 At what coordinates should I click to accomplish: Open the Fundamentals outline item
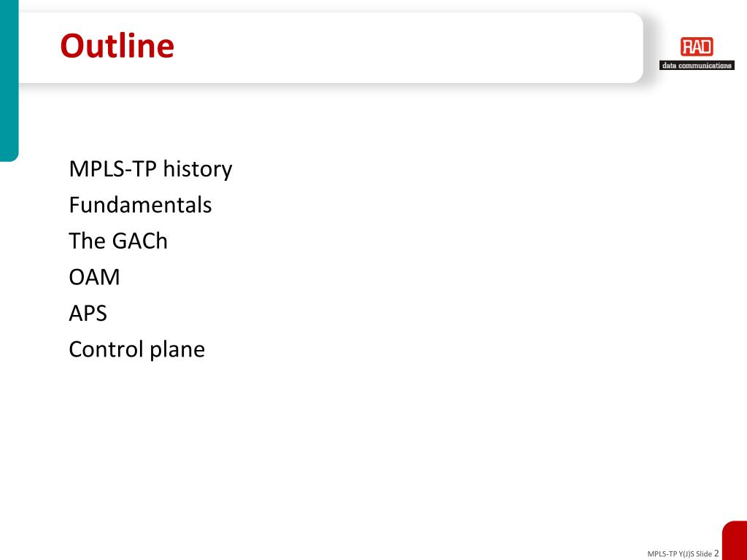point(141,205)
